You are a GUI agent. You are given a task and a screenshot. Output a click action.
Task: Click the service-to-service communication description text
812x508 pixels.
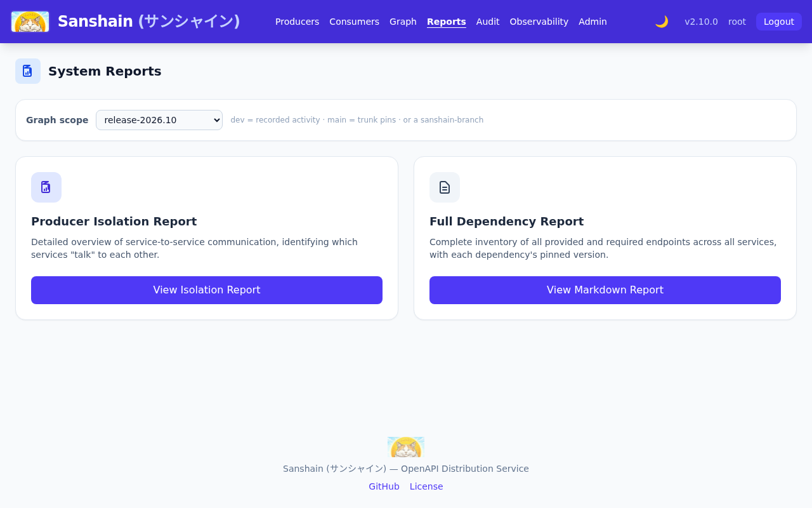point(194,248)
